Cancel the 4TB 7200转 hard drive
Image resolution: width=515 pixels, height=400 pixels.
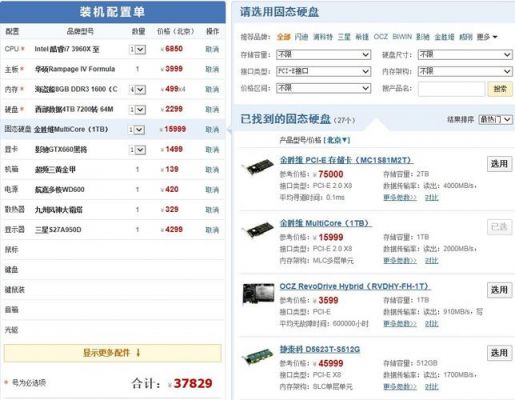pyautogui.click(x=212, y=109)
